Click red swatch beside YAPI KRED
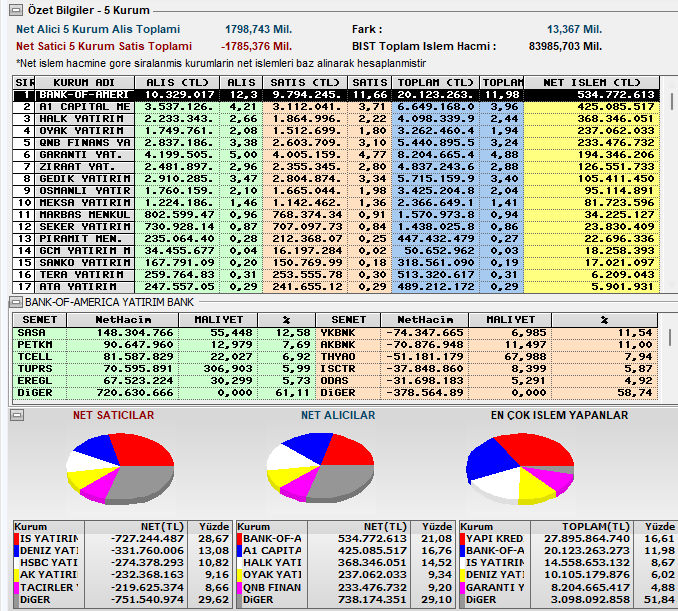678x611 pixels. tap(463, 539)
